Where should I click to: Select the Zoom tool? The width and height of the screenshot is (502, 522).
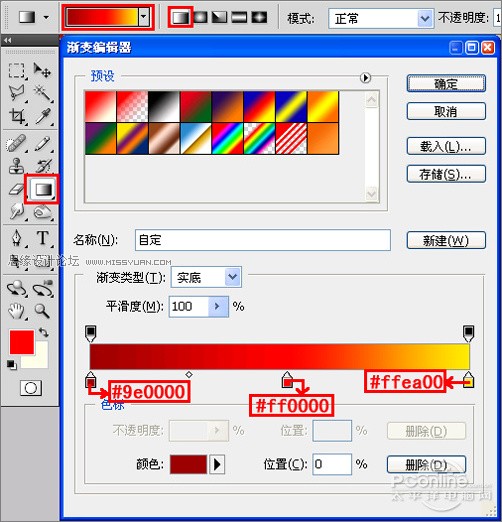pyautogui.click(x=42, y=311)
